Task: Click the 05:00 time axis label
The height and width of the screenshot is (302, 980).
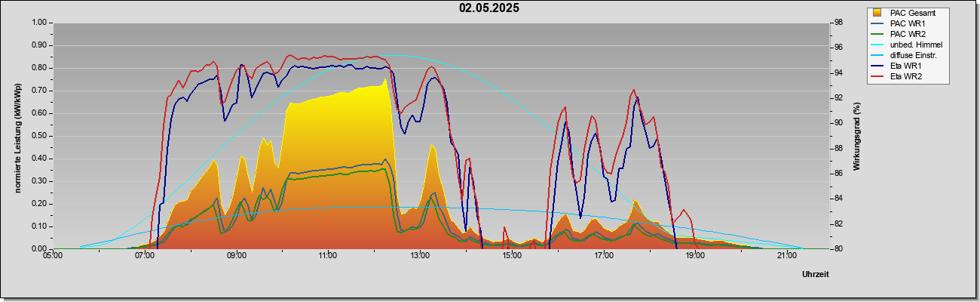Action: click(53, 255)
